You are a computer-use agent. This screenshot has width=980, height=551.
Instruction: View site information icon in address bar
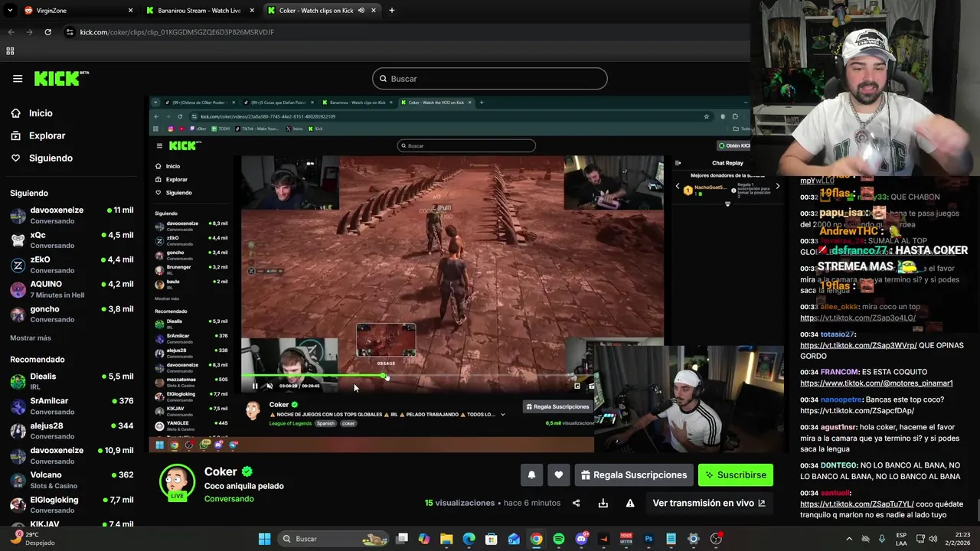click(x=70, y=32)
